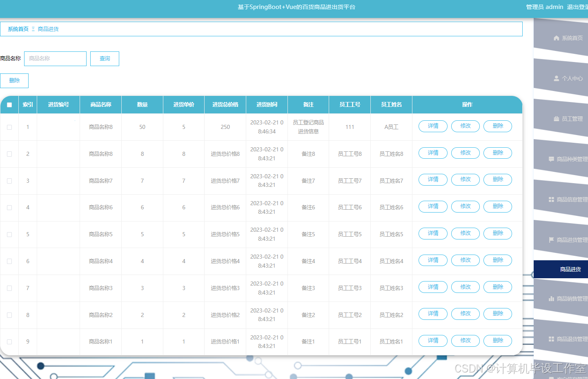Click 修改 for the A员工 row
The height and width of the screenshot is (379, 588).
[x=465, y=126]
